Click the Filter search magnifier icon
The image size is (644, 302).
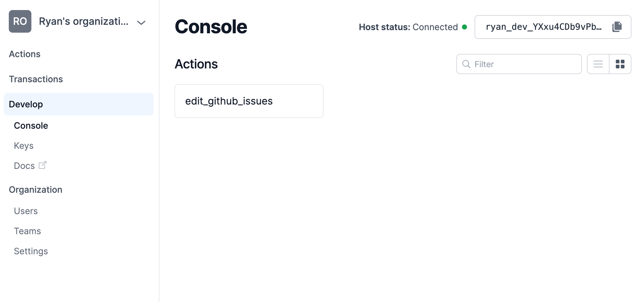(466, 64)
